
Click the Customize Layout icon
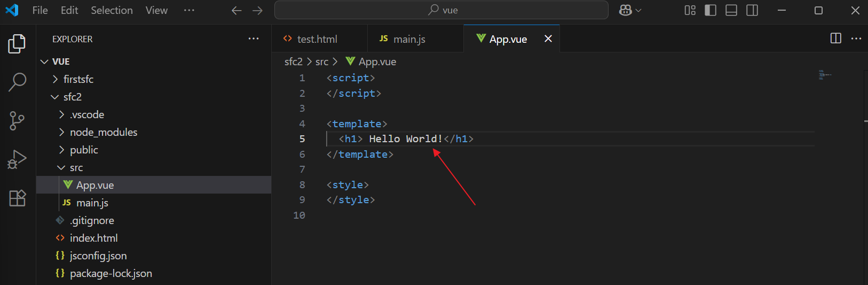(690, 10)
